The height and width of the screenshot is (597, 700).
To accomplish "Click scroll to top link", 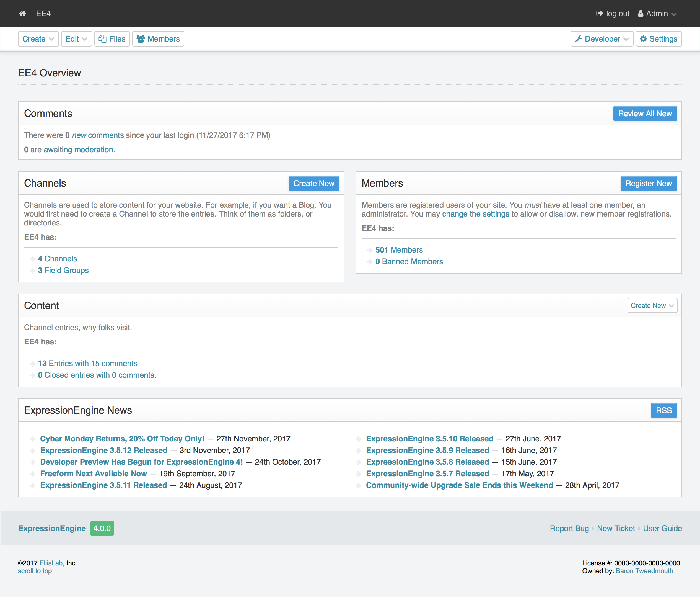I will tap(35, 571).
